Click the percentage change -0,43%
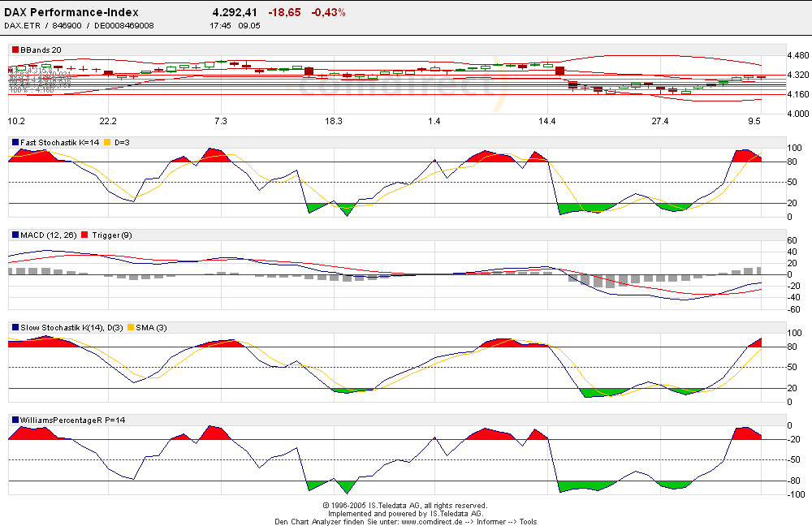812x526 pixels. 328,12
